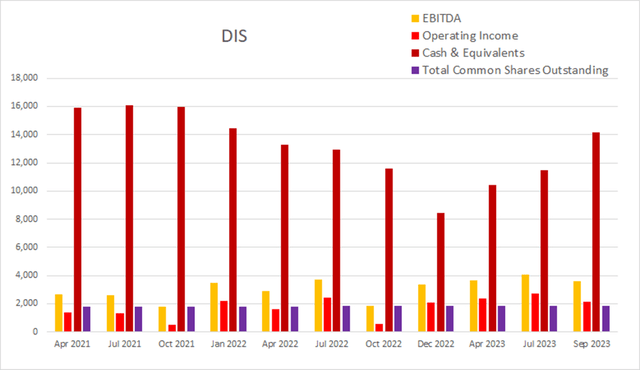Viewport: 640px width, 370px height.
Task: Select the Jan 2022 yellow EBITDA bar
Action: pyautogui.click(x=214, y=307)
